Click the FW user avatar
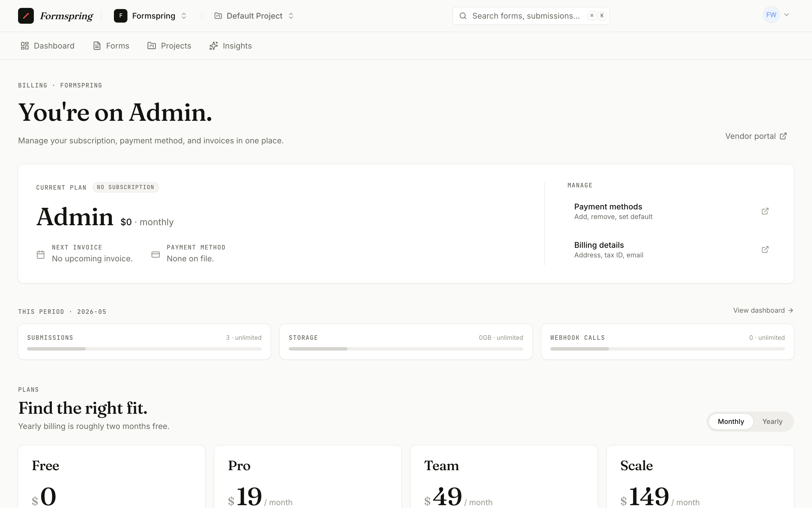Image resolution: width=812 pixels, height=508 pixels. coord(771,15)
